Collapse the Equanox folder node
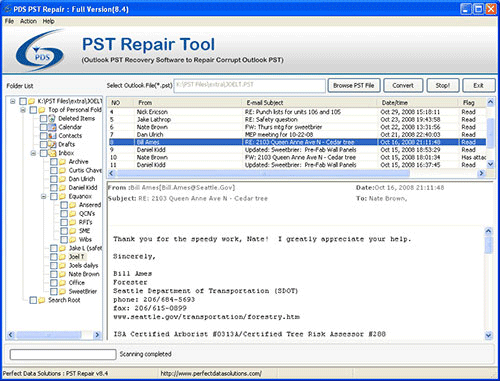The width and height of the screenshot is (500, 381). point(44,196)
